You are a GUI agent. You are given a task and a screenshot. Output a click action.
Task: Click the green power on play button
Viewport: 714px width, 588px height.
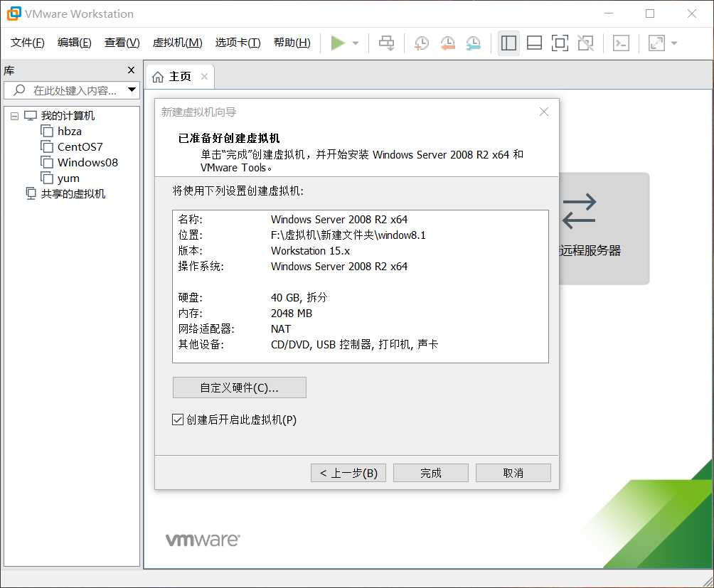337,43
